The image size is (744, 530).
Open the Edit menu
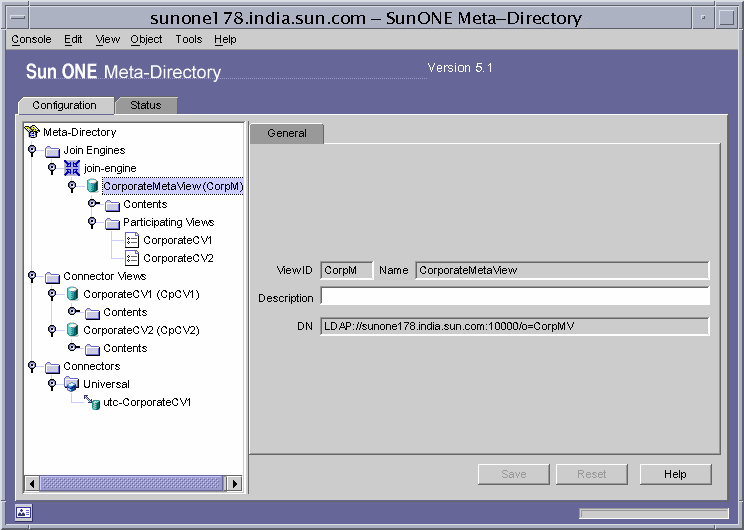point(73,39)
